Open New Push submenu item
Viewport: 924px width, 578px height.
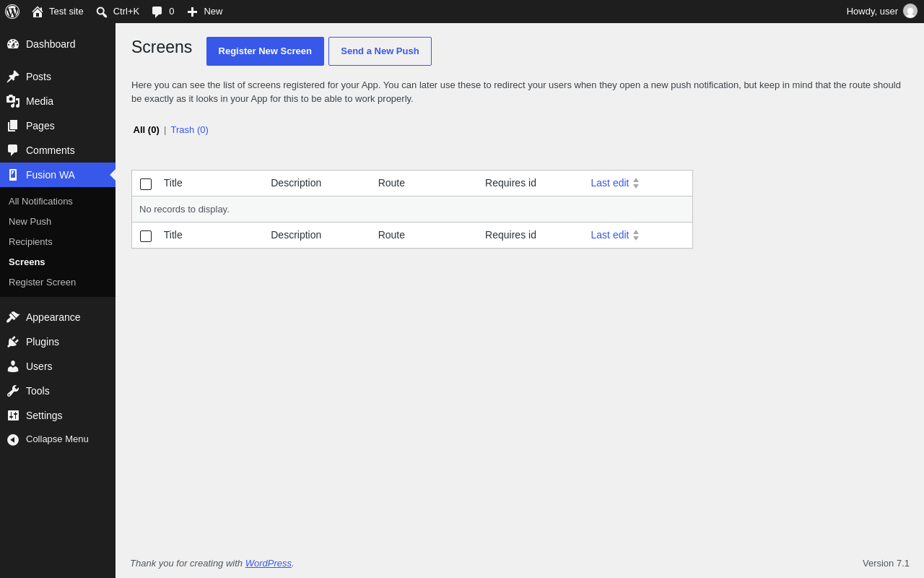pos(58,222)
